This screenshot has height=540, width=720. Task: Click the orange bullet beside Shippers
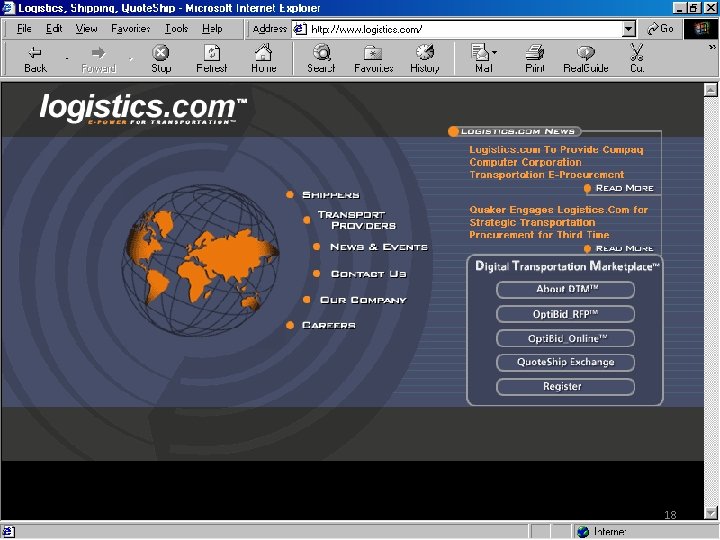pyautogui.click(x=290, y=195)
